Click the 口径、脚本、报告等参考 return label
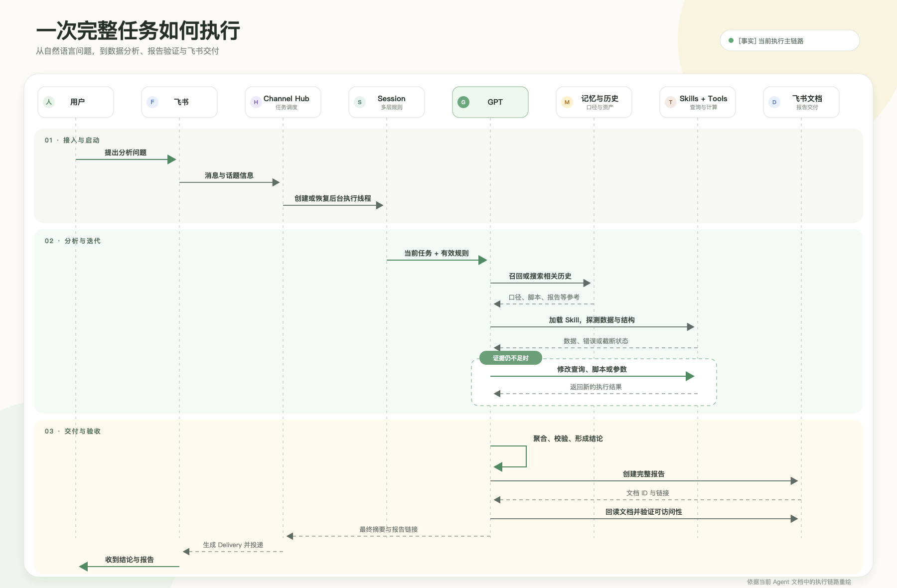The height and width of the screenshot is (588, 897). point(544,297)
